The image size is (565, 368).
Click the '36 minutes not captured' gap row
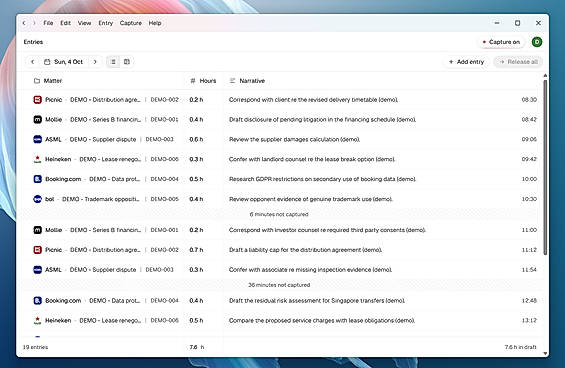tap(279, 285)
